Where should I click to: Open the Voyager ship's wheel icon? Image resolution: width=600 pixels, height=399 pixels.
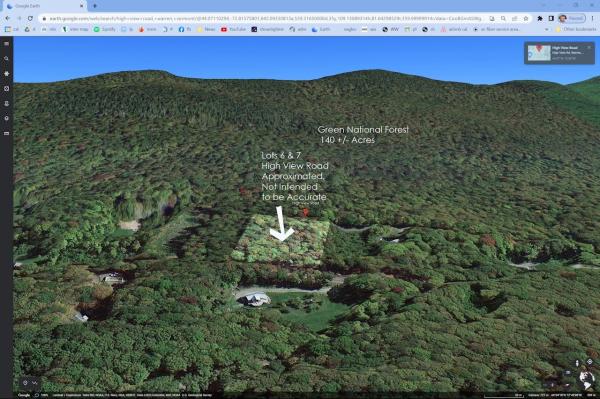pyautogui.click(x=7, y=73)
